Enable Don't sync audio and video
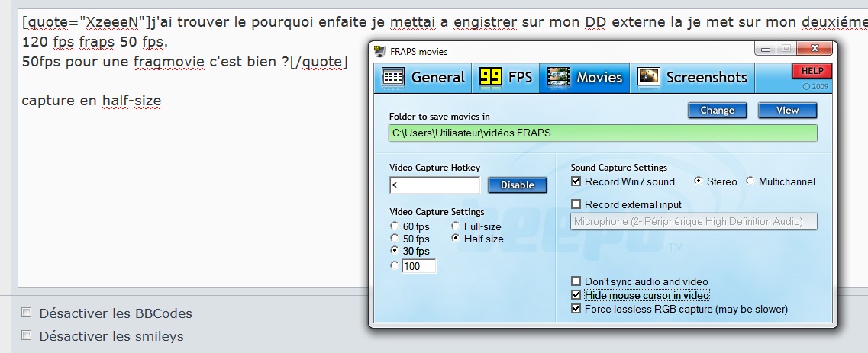Screen dimensions: 868x353 click(576, 281)
